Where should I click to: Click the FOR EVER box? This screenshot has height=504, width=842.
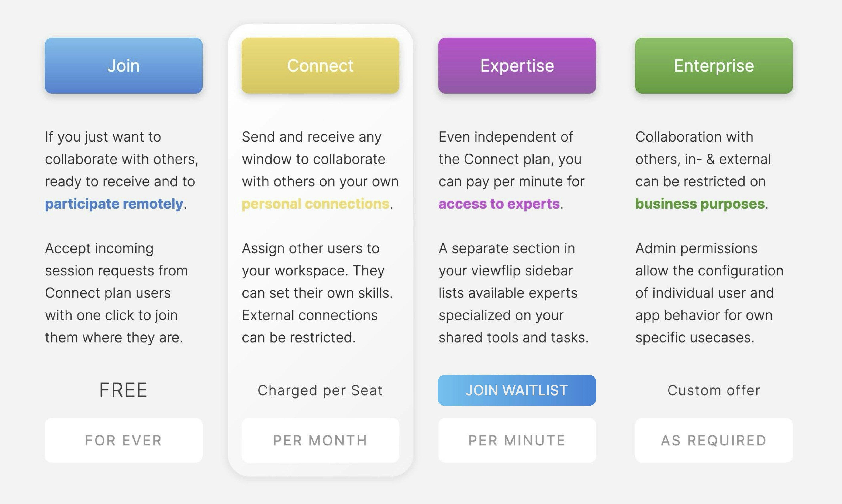(x=124, y=440)
